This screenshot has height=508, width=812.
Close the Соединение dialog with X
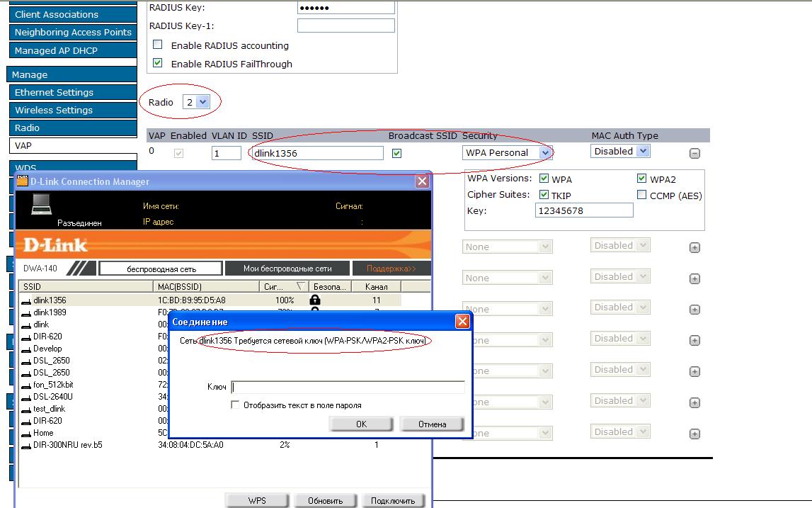(x=462, y=322)
